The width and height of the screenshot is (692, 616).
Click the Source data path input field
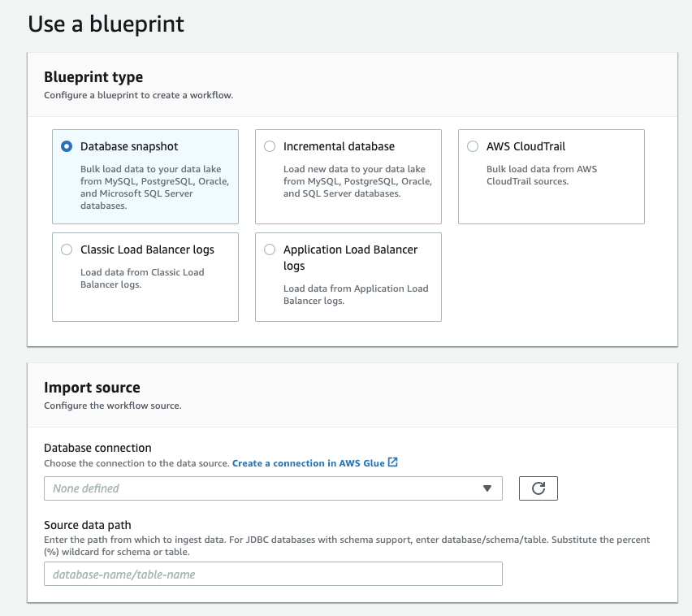click(x=273, y=574)
